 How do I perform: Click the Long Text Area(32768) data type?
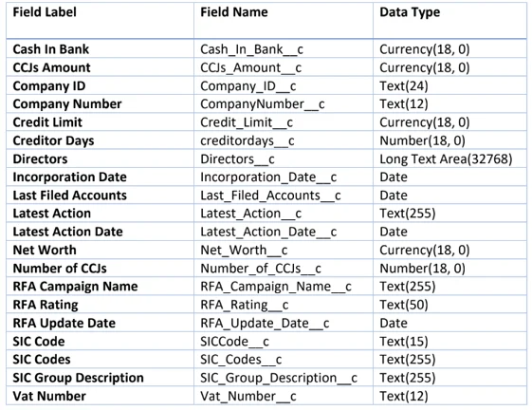446,159
